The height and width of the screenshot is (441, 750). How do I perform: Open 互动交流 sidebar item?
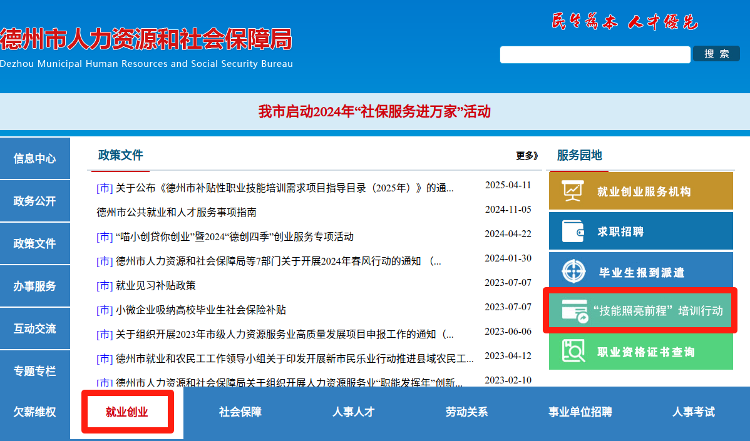(34, 328)
